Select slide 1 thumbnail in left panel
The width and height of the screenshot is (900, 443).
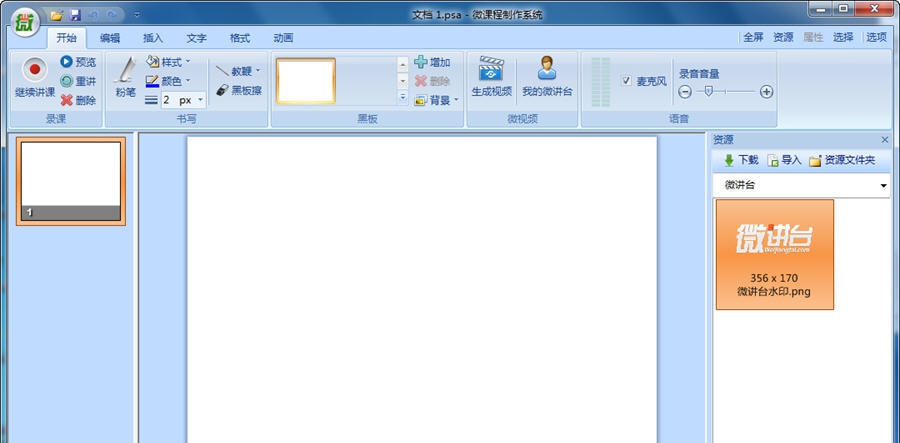coord(71,181)
